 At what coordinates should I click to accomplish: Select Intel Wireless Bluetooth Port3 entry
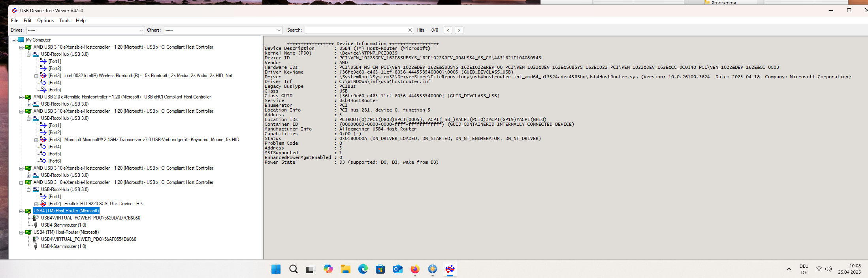tap(140, 76)
